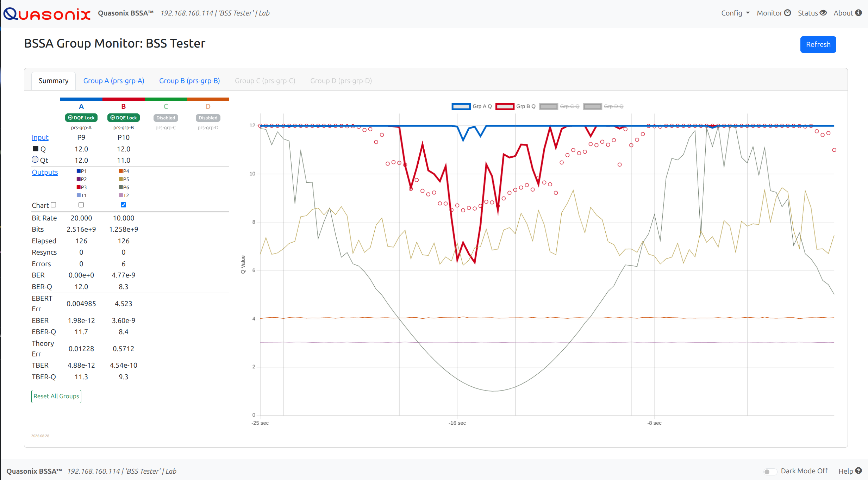Image resolution: width=868 pixels, height=480 pixels.
Task: Click the P2 output marker
Action: [79, 179]
